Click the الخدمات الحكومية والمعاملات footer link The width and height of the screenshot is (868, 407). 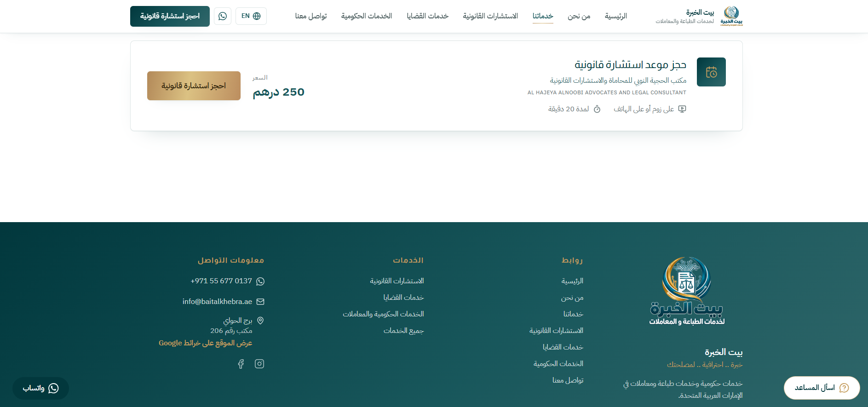pos(383,314)
